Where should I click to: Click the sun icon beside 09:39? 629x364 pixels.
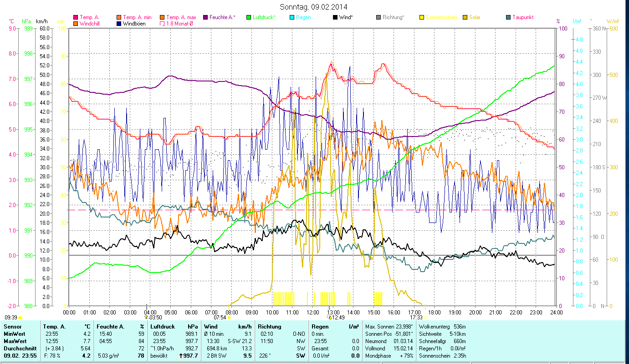[x=20, y=318]
